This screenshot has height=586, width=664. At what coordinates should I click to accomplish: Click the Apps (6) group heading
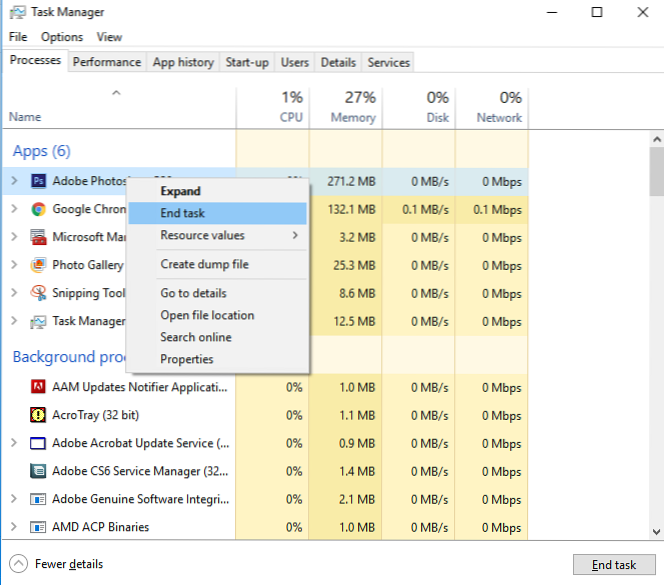coord(42,151)
